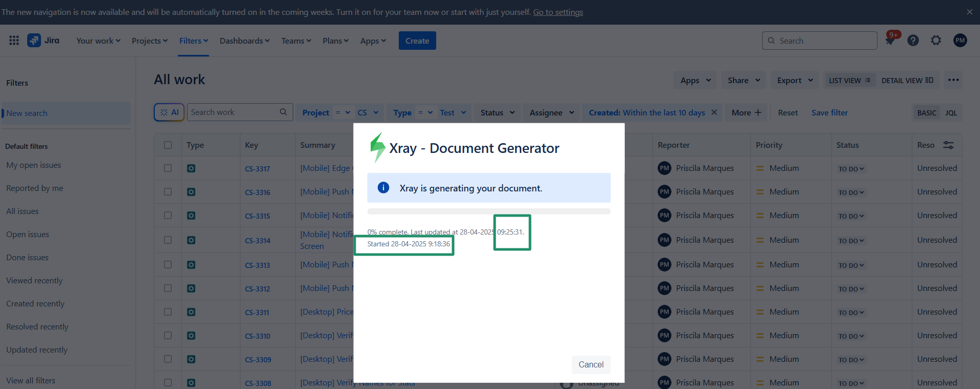The image size is (980, 389).
Task: Switch to BASIC search mode
Action: (927, 113)
